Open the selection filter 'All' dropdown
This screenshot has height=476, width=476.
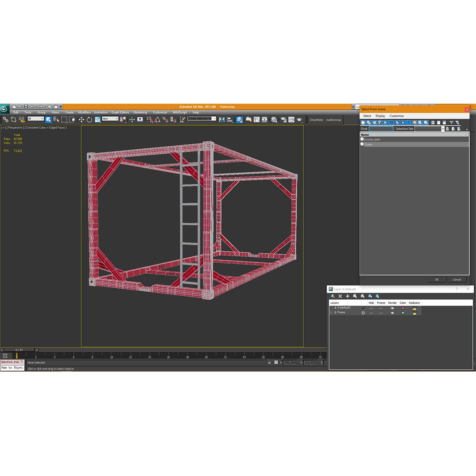tap(36, 119)
